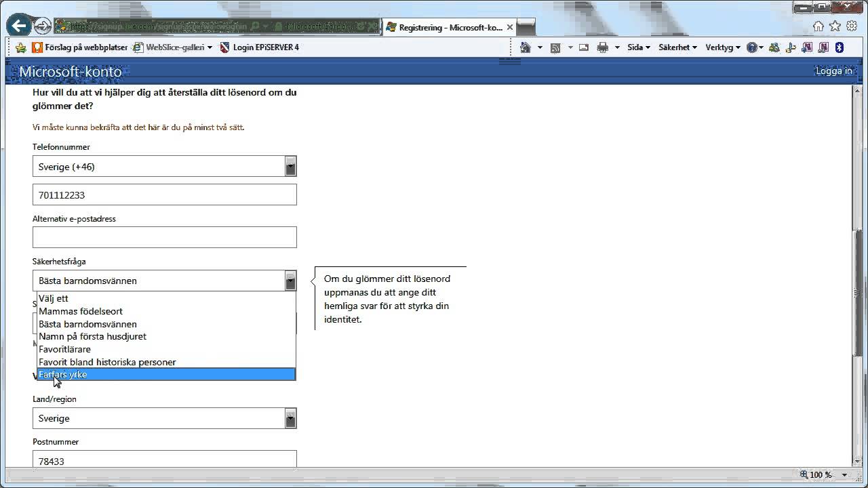The width and height of the screenshot is (868, 488).
Task: Click the RSS feeds icon
Action: coord(555,47)
